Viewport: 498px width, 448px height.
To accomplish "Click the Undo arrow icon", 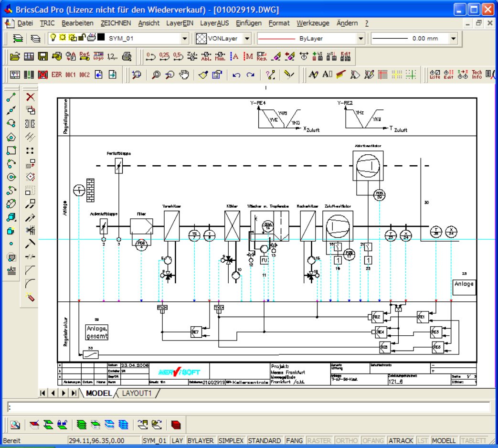I will [236, 76].
